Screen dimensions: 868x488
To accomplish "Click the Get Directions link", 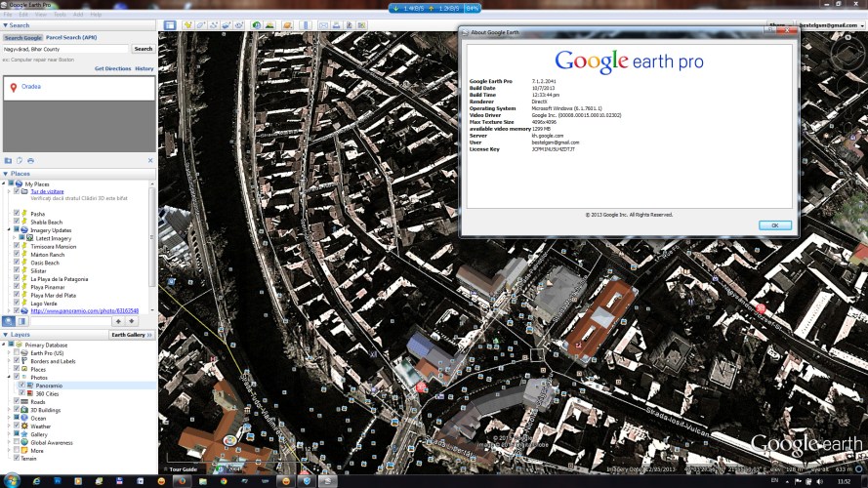I will (x=112, y=68).
